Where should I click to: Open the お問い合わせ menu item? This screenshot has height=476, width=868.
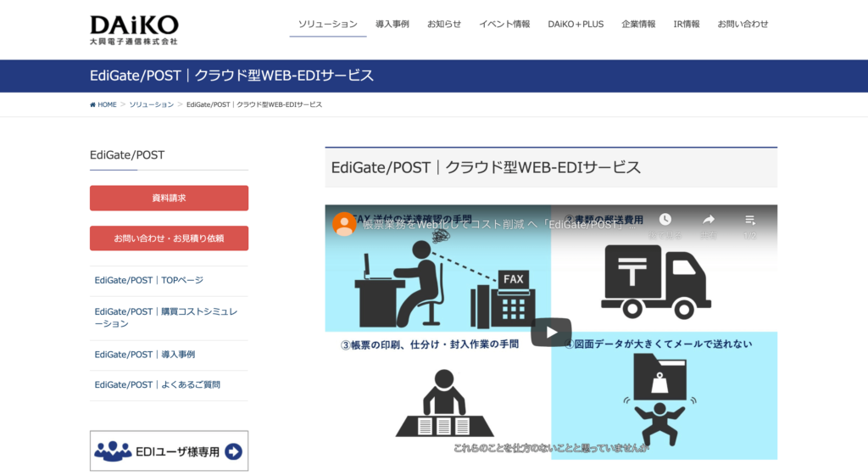[x=743, y=25]
